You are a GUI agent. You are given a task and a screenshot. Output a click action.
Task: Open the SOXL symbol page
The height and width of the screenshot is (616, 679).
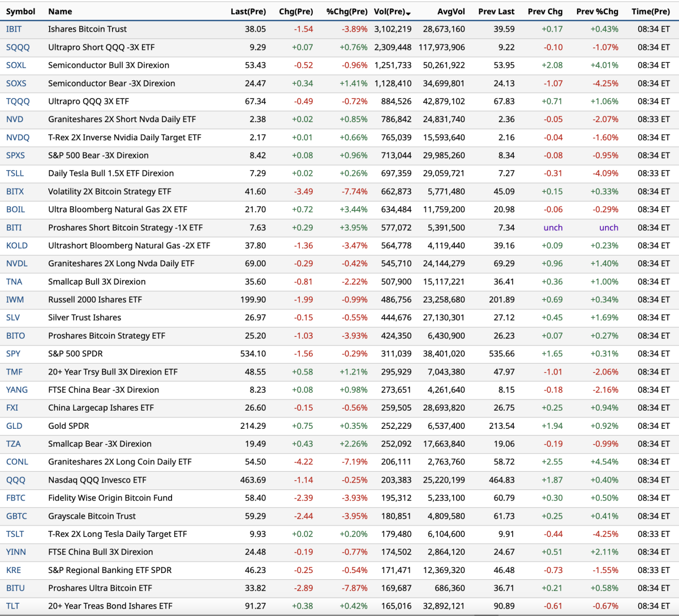(16, 65)
